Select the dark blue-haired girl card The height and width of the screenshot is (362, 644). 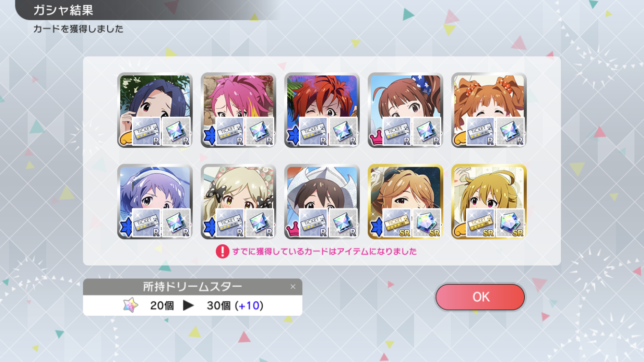pyautogui.click(x=155, y=110)
